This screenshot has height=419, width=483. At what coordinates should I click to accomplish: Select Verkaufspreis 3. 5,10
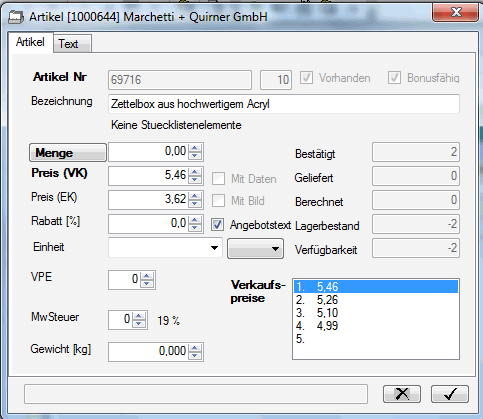tap(376, 313)
